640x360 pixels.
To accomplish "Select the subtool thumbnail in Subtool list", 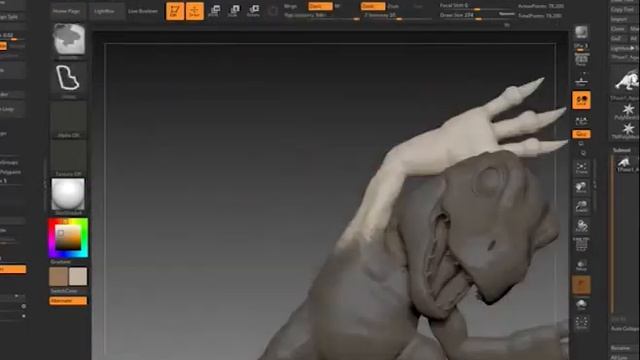I will [624, 163].
